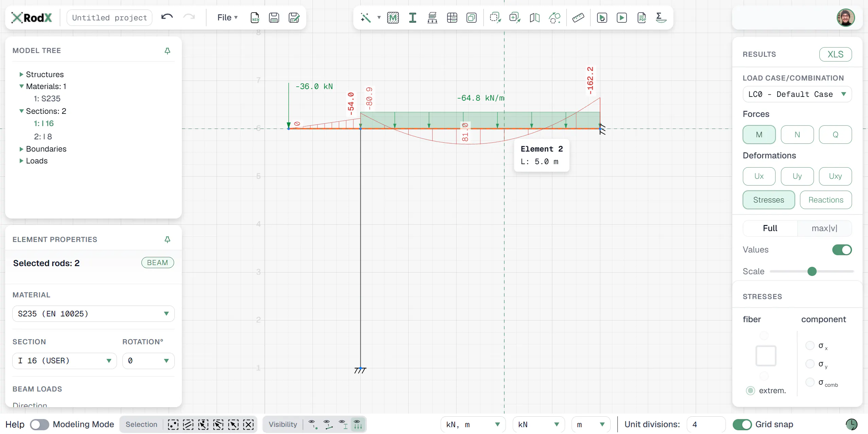Show shear force Q diagram
This screenshot has width=868, height=434.
[x=835, y=135]
